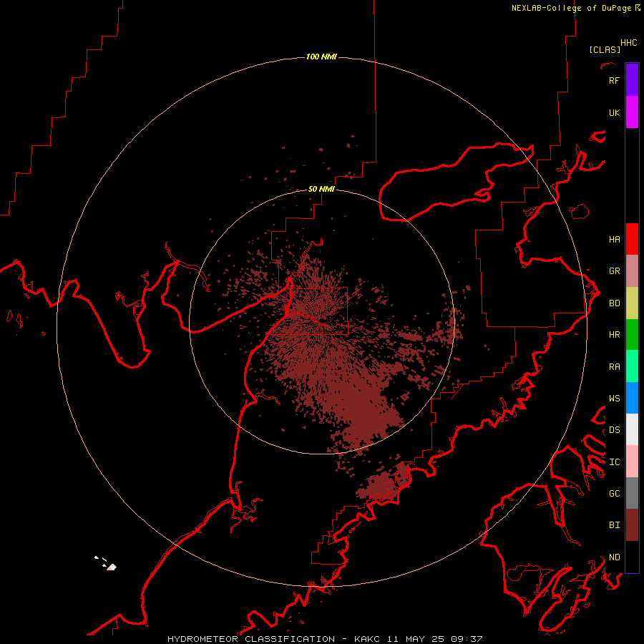Click the DS legend label

(x=614, y=430)
